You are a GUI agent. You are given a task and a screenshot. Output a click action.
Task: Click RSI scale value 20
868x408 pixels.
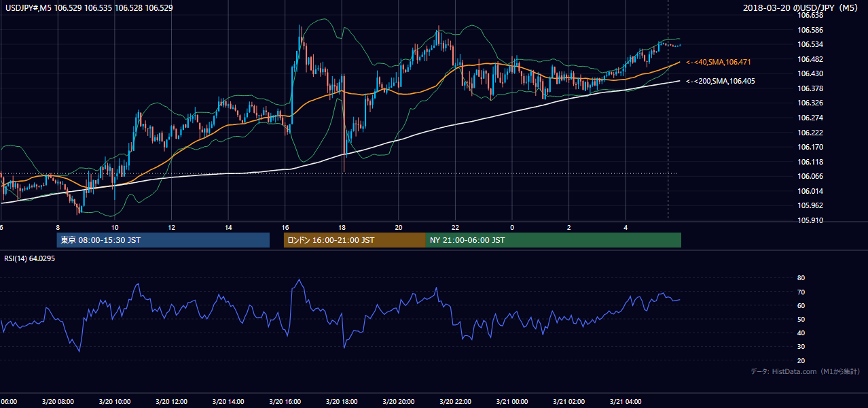coord(801,360)
